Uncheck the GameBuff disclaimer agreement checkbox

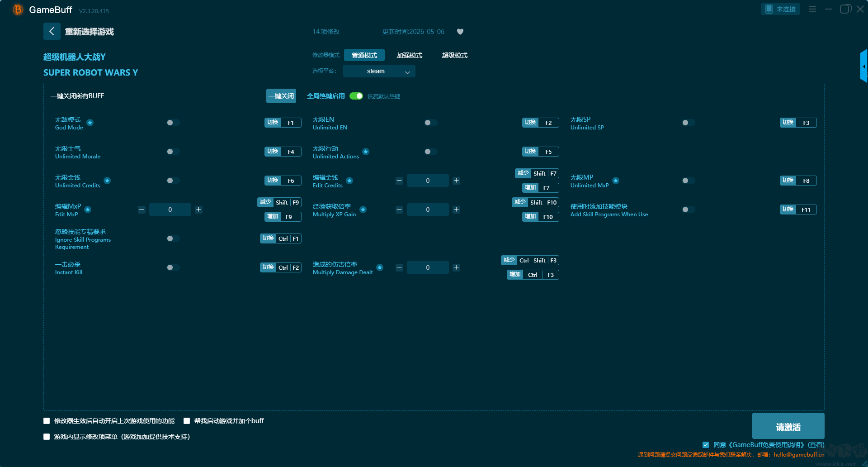706,445
